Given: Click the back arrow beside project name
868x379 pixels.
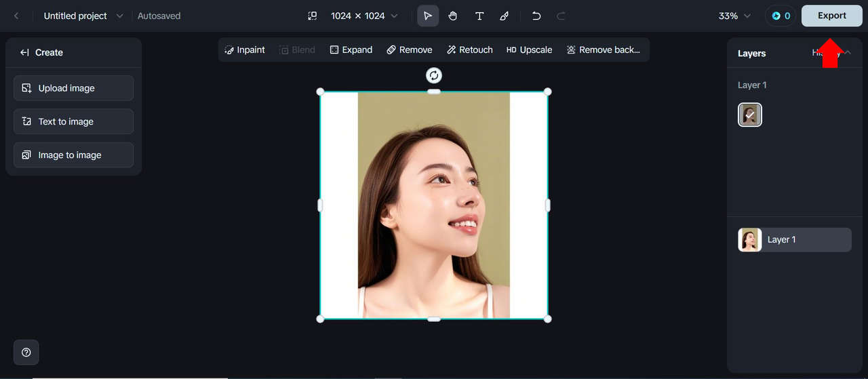Looking at the screenshot, I should point(16,16).
